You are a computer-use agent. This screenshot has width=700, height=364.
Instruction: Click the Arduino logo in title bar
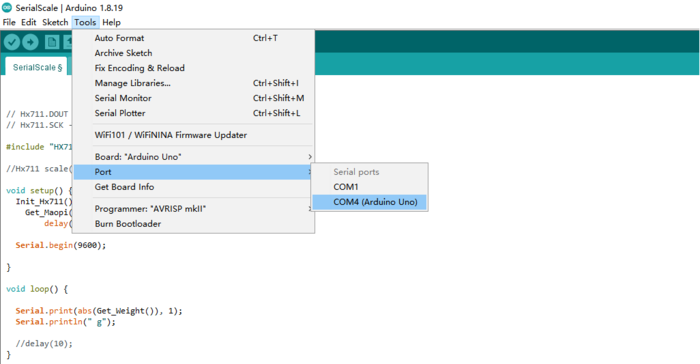[x=7, y=8]
